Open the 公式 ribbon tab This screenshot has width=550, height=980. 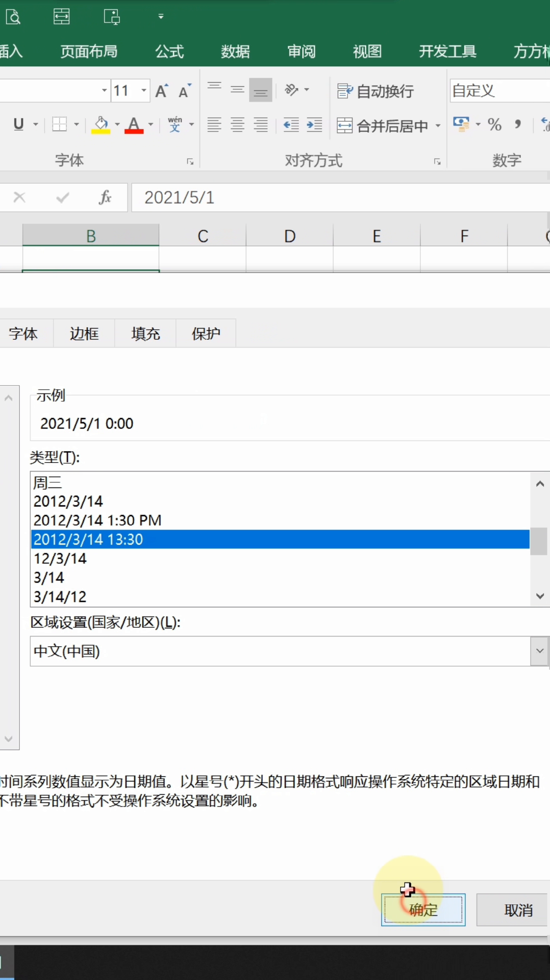[169, 52]
